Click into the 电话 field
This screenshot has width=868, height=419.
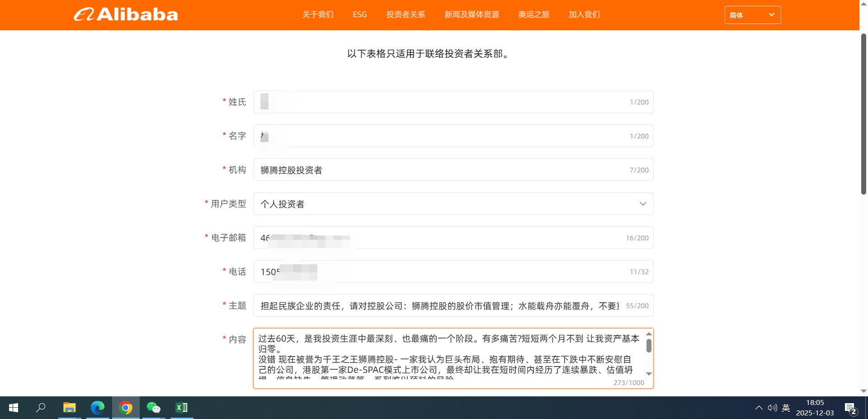pyautogui.click(x=453, y=271)
